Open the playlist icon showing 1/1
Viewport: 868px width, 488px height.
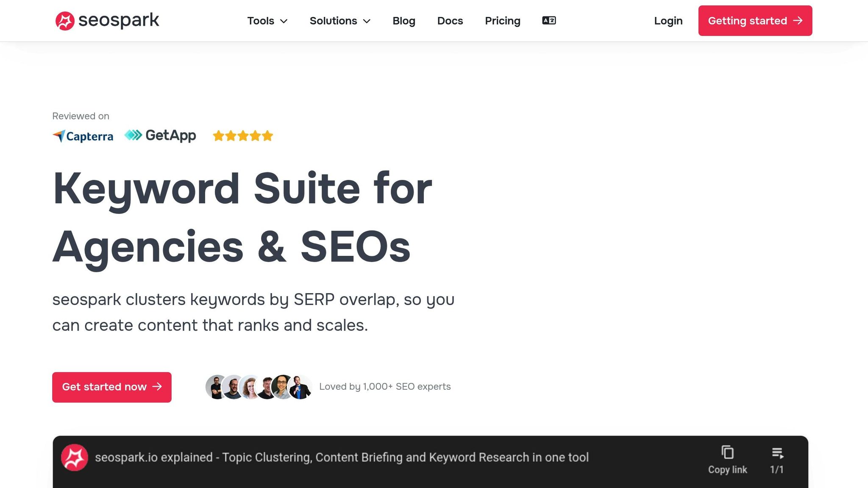[x=778, y=452]
